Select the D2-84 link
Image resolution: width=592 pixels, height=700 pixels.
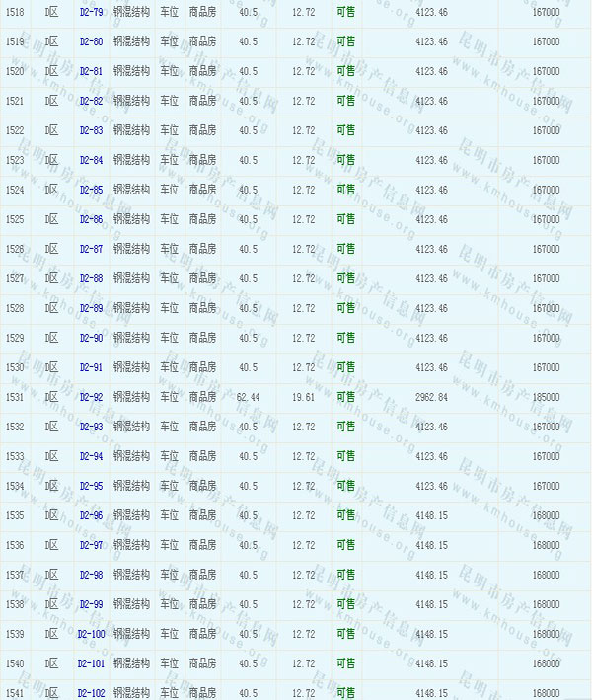[91, 160]
